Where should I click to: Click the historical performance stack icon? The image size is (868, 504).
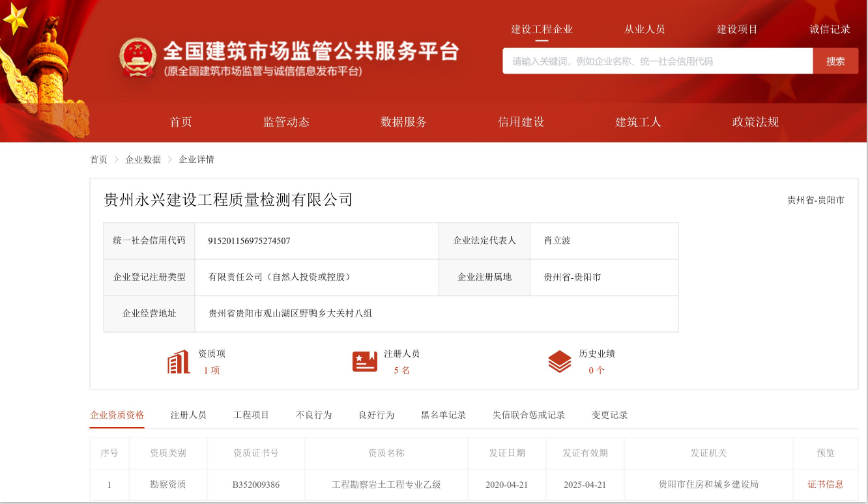pos(559,361)
